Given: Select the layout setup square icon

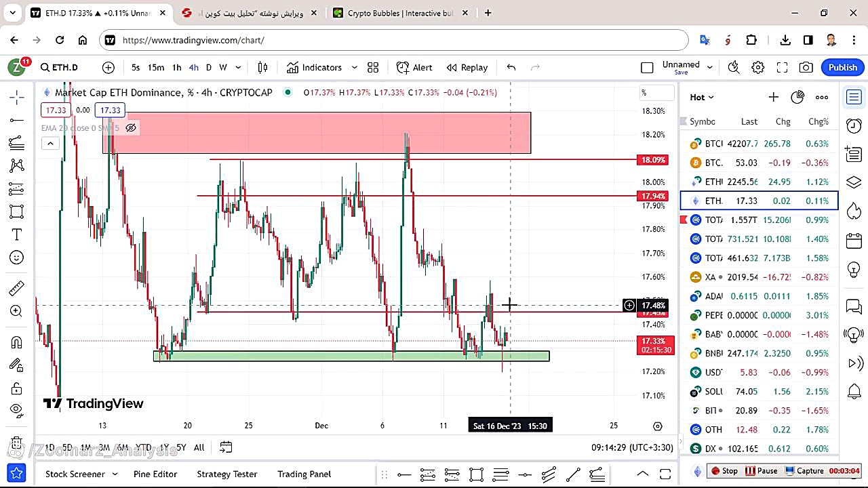Looking at the screenshot, I should 647,67.
